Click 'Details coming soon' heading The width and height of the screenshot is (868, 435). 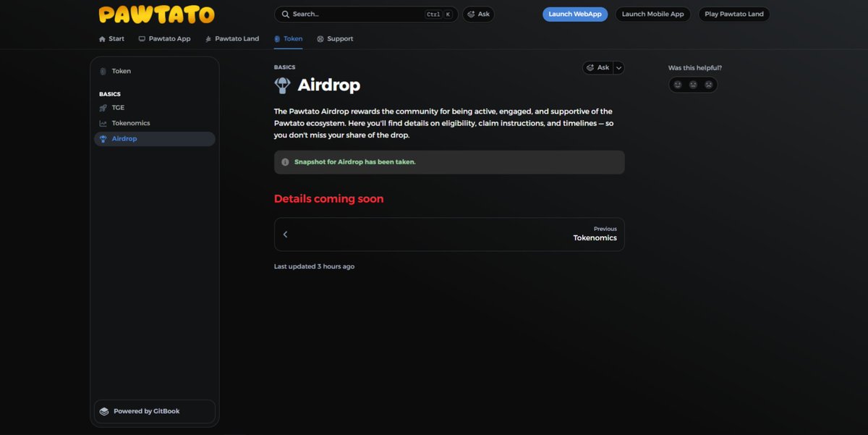(x=328, y=198)
